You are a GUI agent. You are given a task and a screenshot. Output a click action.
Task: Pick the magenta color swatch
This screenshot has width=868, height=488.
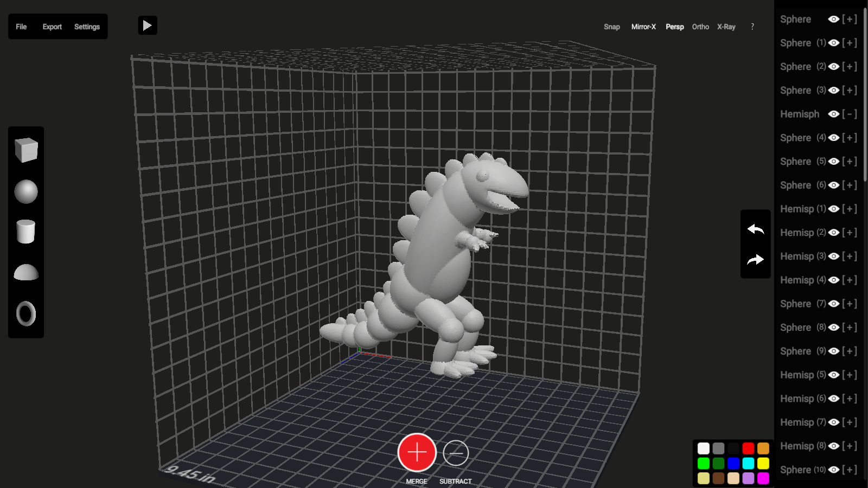(x=763, y=478)
